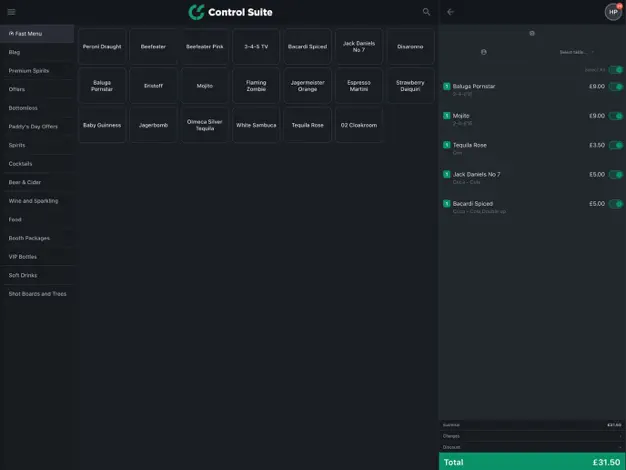Image resolution: width=626 pixels, height=470 pixels.
Task: Add Beefeater Pink to the order
Action: 205,47
